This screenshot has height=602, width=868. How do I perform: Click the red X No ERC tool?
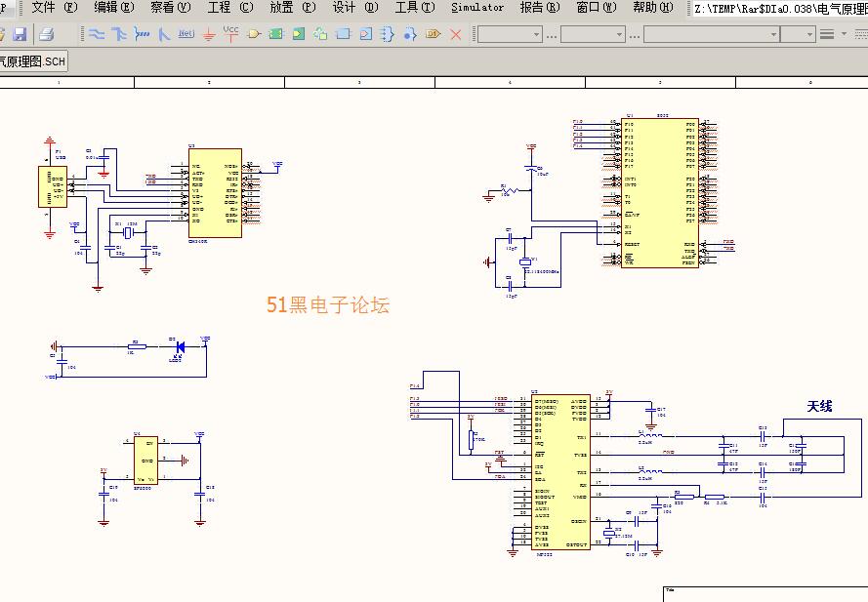(456, 34)
